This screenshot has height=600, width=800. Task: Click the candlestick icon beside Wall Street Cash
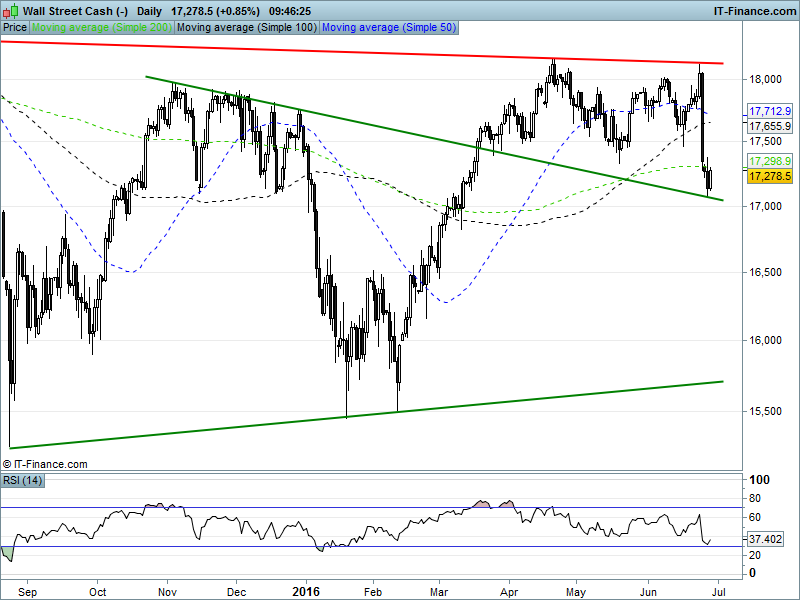pos(10,11)
